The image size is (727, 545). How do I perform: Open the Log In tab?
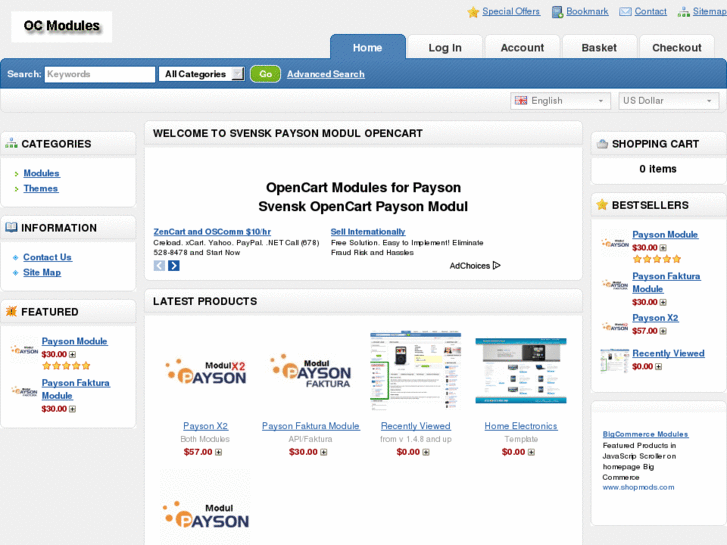[445, 47]
